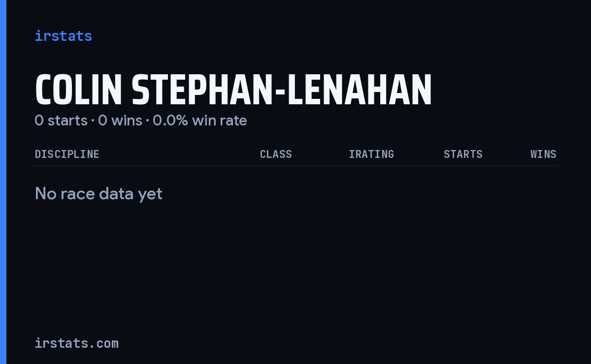This screenshot has height=364, width=591.
Task: Sort by the STARTS column header
Action: (x=463, y=154)
